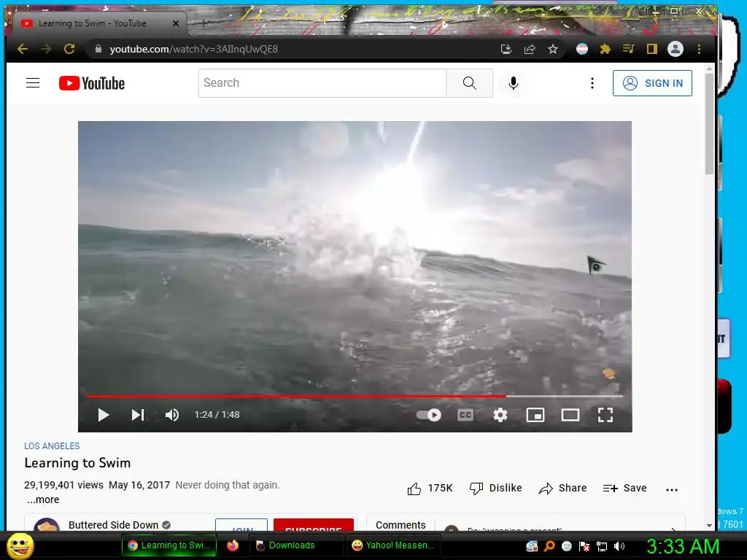Close the Learning to Swim tab
Image resolution: width=747 pixels, height=560 pixels.
coord(176,23)
